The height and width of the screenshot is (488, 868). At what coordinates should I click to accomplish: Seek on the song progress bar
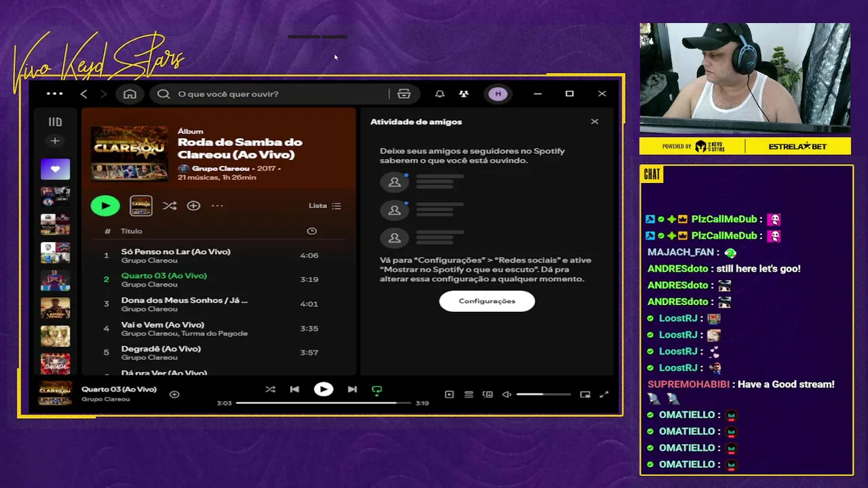(x=323, y=403)
